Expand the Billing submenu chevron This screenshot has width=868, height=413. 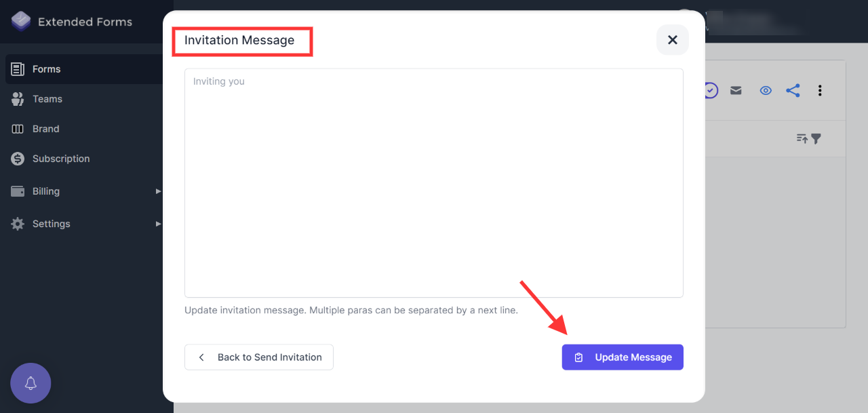coord(158,191)
